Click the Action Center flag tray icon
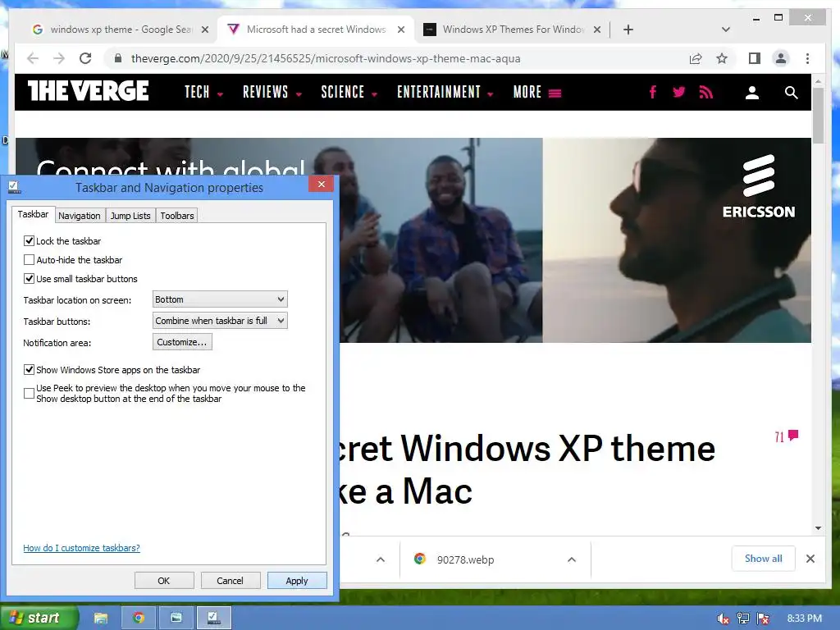Screen dimensions: 840x630 point(764,619)
